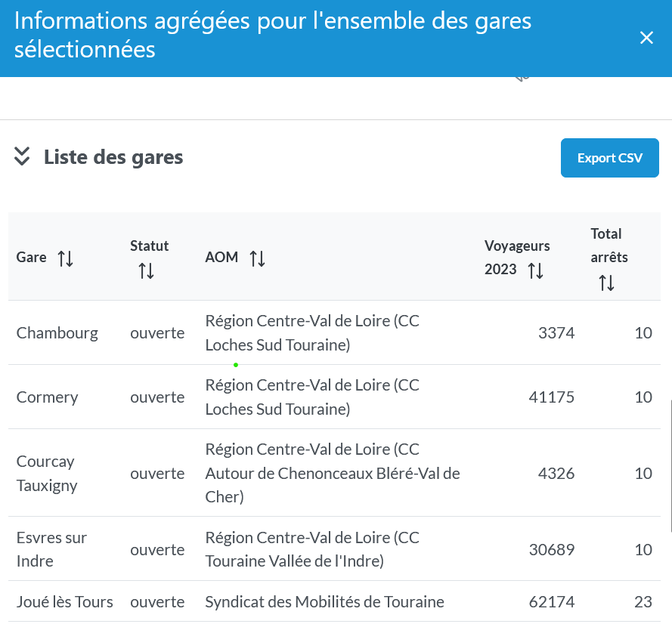Sort stations by Gare name arrows
The height and width of the screenshot is (624, 672).
pos(66,258)
